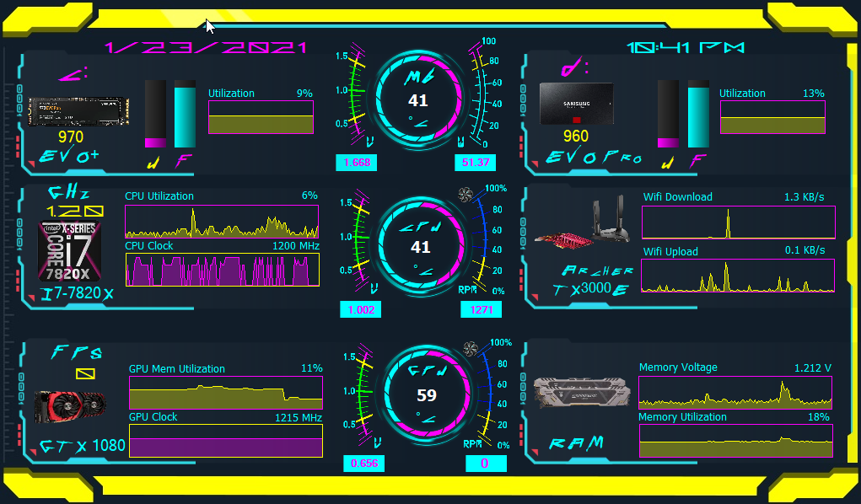Click the fan icon beside the CPU gauge

465,195
